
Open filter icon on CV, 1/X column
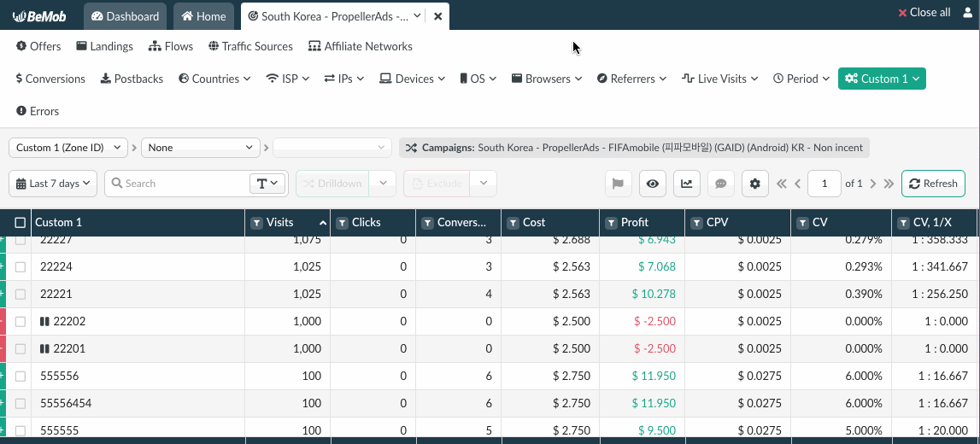[904, 223]
